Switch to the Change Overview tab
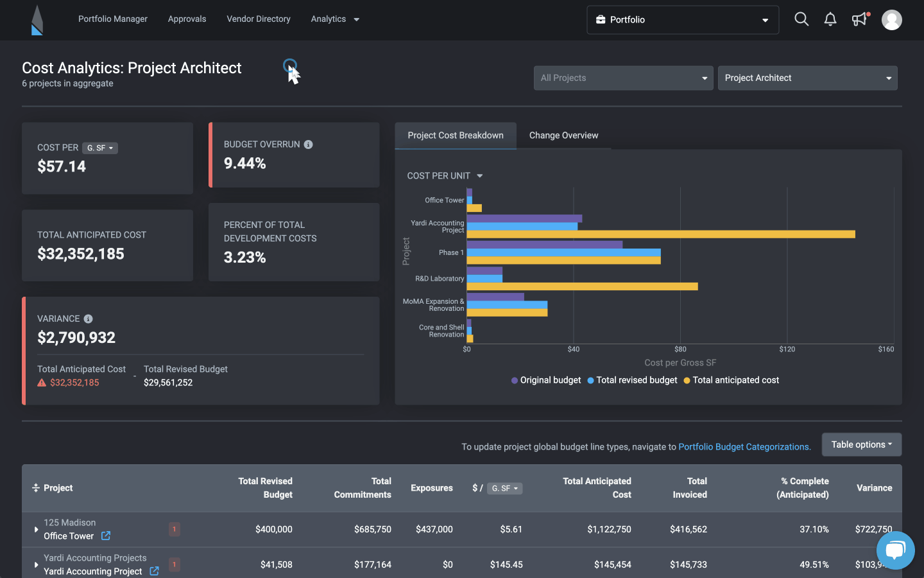The height and width of the screenshot is (578, 924). coord(563,136)
